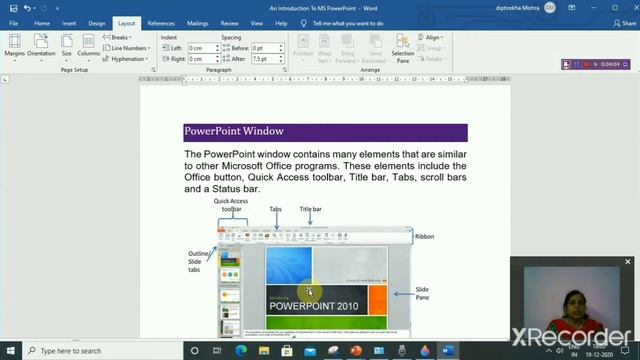Click the red record button in recorder toolbar
The image size is (640, 360).
(x=586, y=64)
